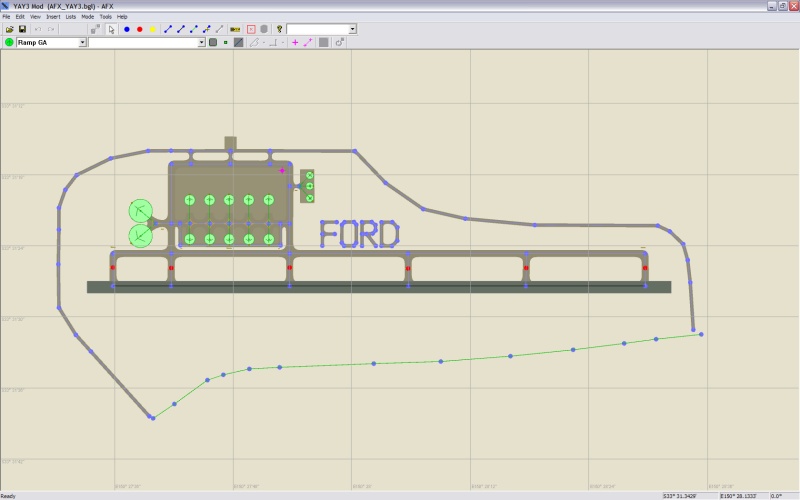Select the magenta plus marker tool
The image size is (800, 500).
point(295,42)
